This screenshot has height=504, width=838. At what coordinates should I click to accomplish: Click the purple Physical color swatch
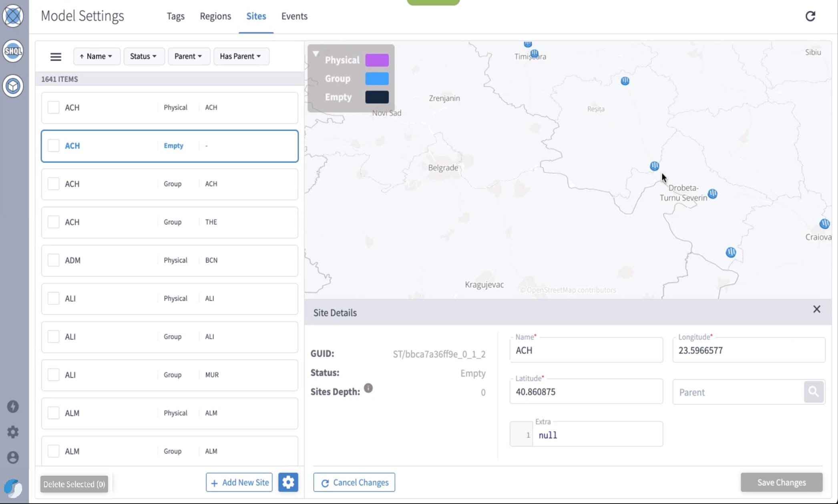click(x=376, y=60)
